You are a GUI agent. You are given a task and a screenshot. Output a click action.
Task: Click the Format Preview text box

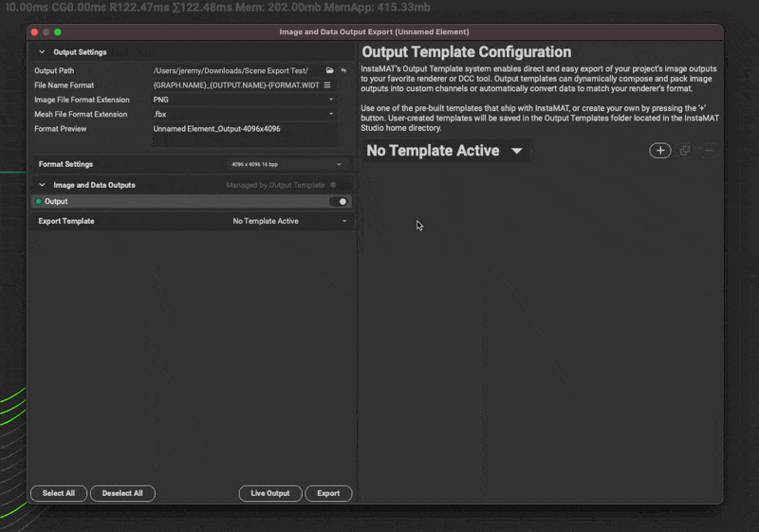click(245, 135)
